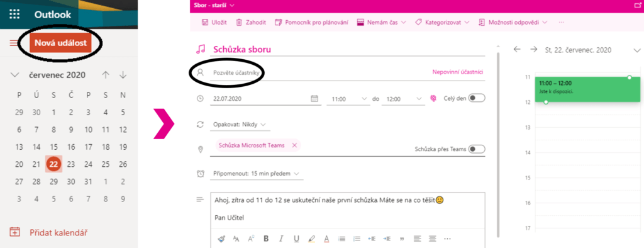
Task: Click the increase indent icon
Action: 387,239
